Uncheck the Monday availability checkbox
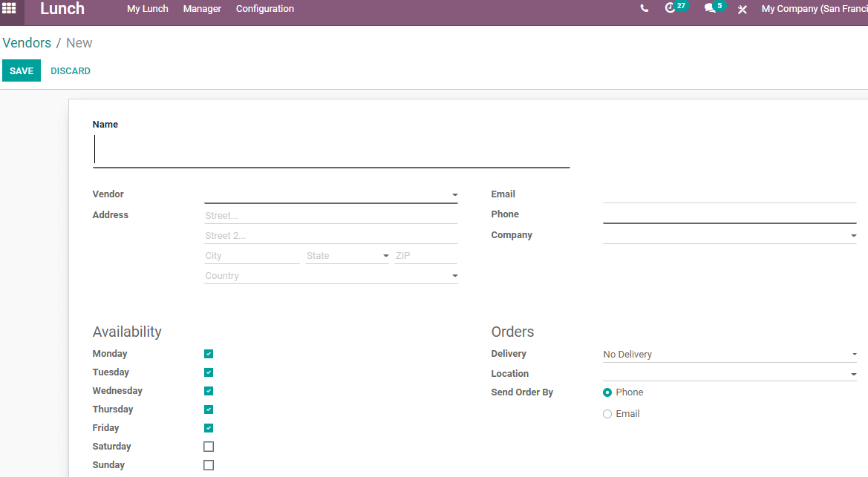Viewport: 868px width, 477px height. (209, 354)
